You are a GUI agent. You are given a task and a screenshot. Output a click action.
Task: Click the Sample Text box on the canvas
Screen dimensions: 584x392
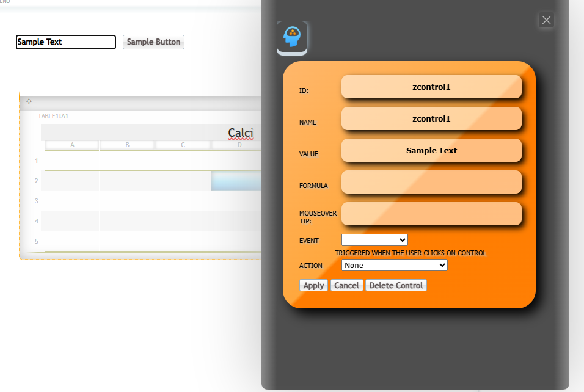click(x=65, y=42)
